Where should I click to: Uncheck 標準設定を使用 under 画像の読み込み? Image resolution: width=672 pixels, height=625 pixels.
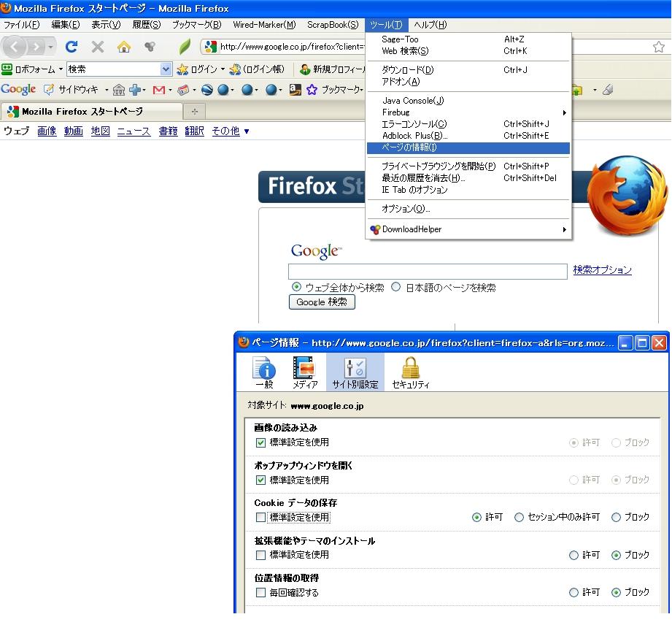click(x=260, y=442)
